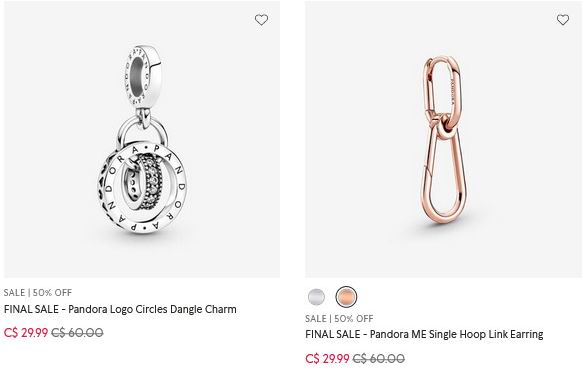This screenshot has height=375, width=582.
Task: Click the dangle charm's C$ 29.99 sale price
Action: pyautogui.click(x=26, y=332)
